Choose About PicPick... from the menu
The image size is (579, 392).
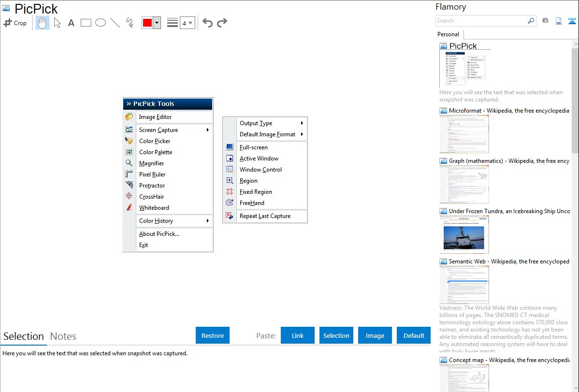159,233
